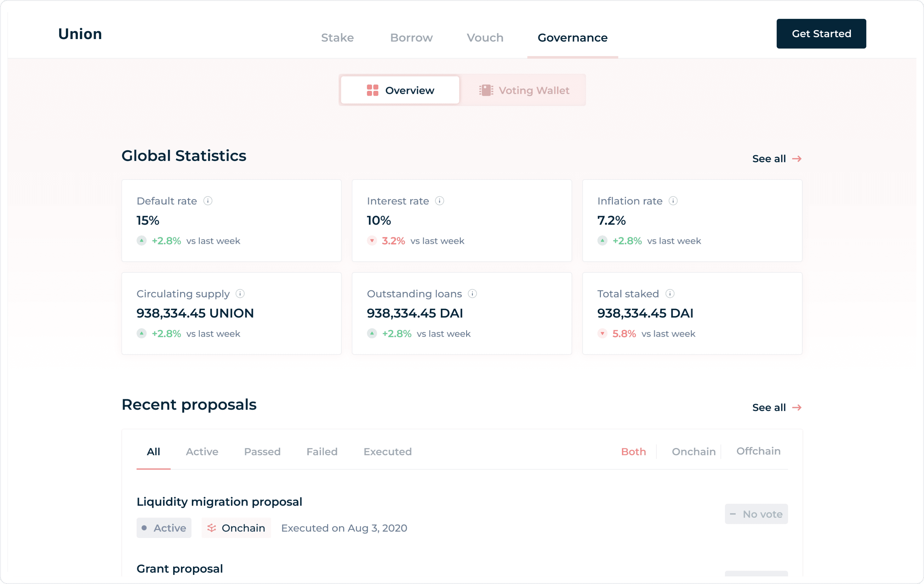Show only Passed proposals tab
Image resolution: width=924 pixels, height=584 pixels.
coord(262,452)
